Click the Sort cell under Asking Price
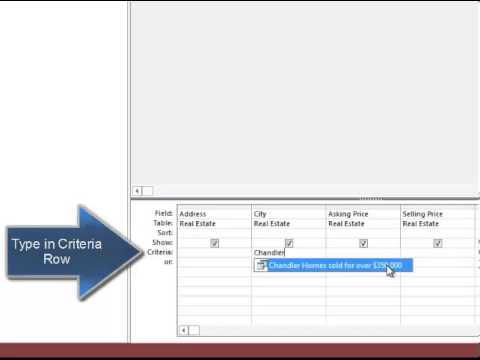The width and height of the screenshot is (480, 360). [x=363, y=233]
